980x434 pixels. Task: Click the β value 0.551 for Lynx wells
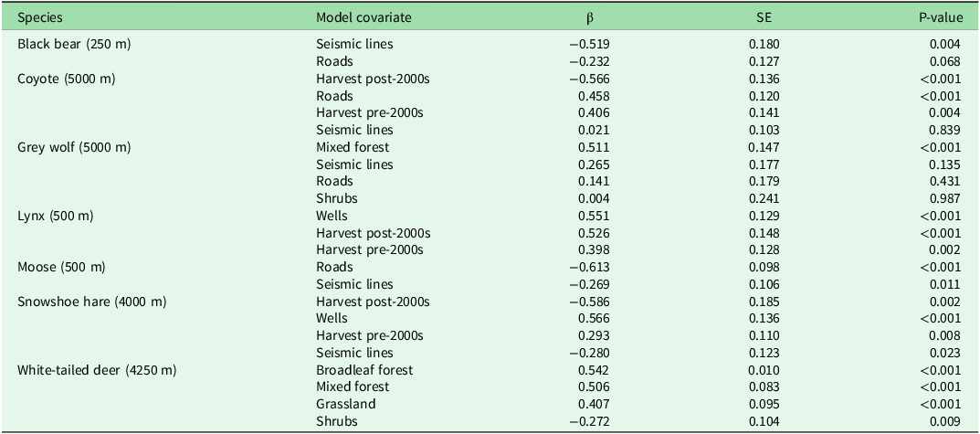595,216
